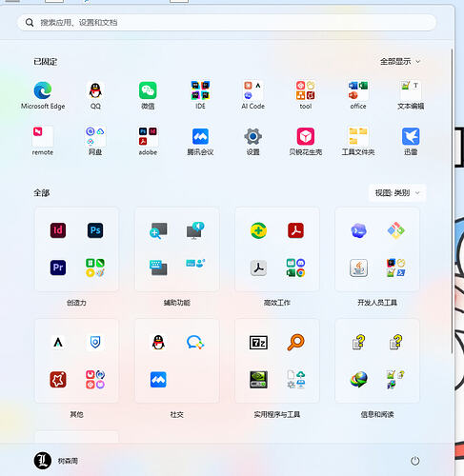This screenshot has width=464, height=476.
Task: Open the power button menu
Action: pos(414,461)
